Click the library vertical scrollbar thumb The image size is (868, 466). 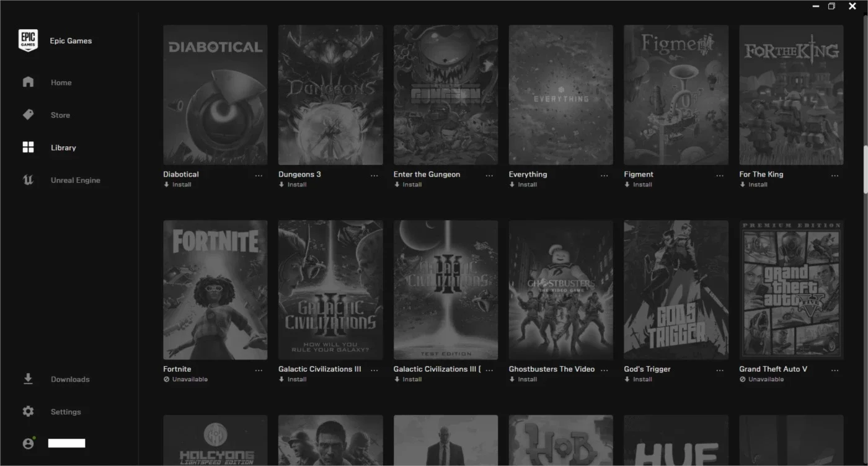(x=866, y=170)
